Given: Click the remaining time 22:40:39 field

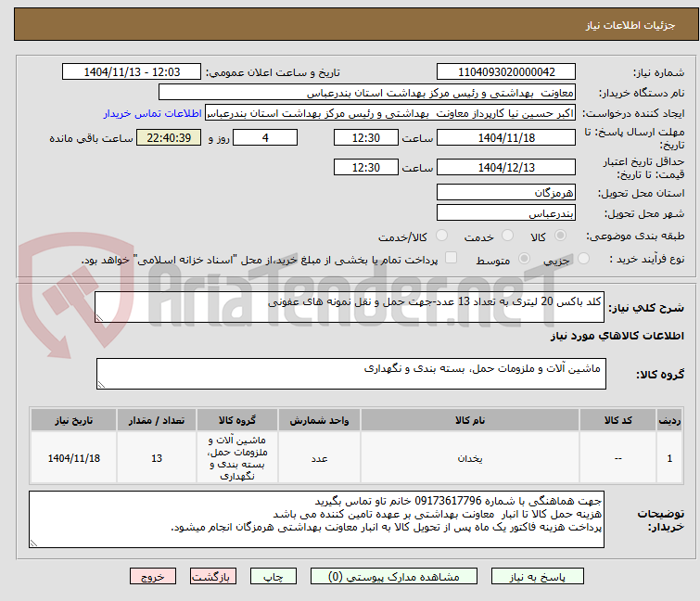Looking at the screenshot, I should pos(169,137).
